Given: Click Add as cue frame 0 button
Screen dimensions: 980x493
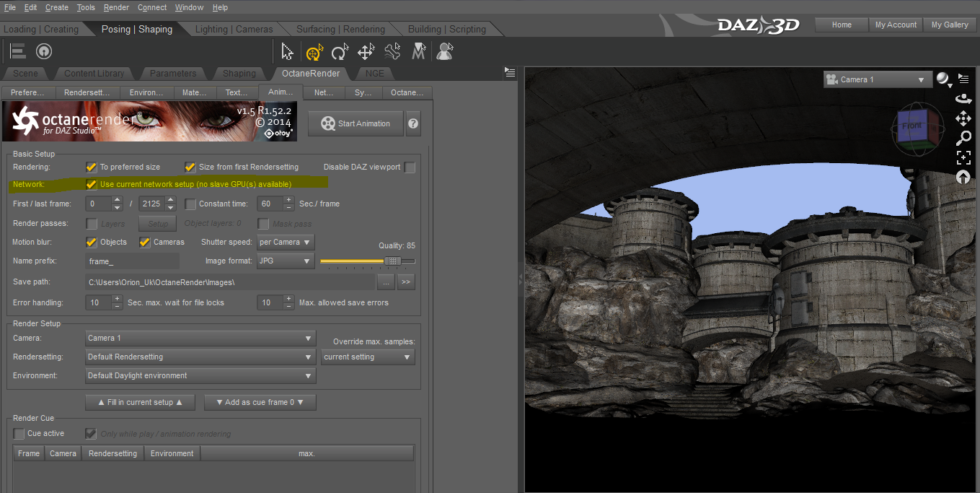Looking at the screenshot, I should [x=260, y=402].
